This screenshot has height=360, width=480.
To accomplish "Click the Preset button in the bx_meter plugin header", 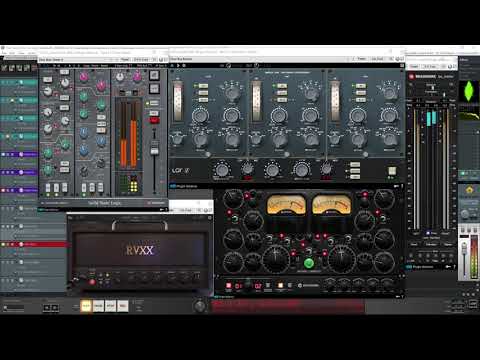I will [x=414, y=66].
